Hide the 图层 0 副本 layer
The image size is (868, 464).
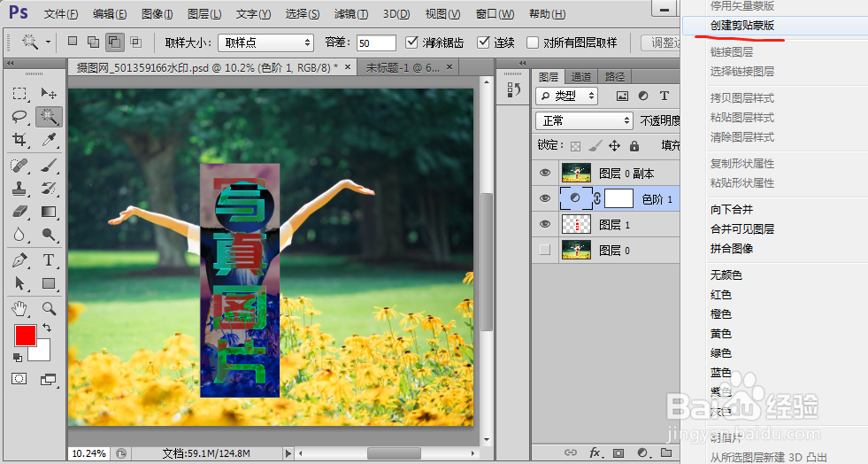545,173
